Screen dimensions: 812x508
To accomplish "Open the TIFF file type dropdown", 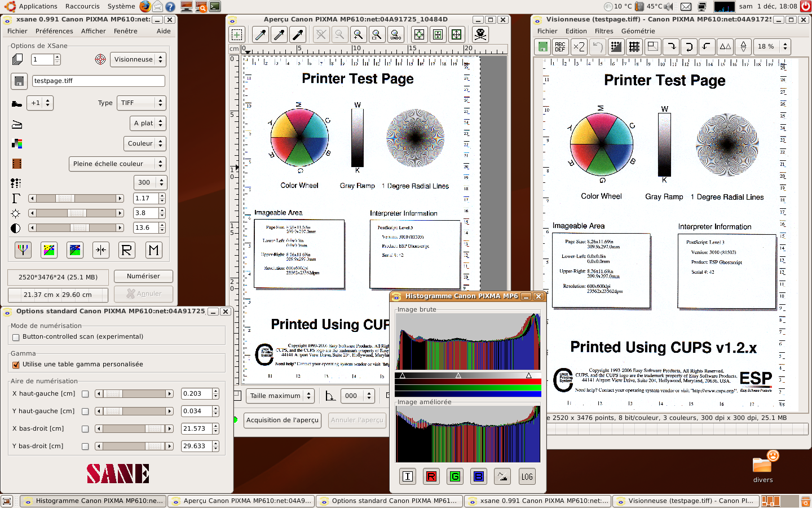I will coord(141,103).
